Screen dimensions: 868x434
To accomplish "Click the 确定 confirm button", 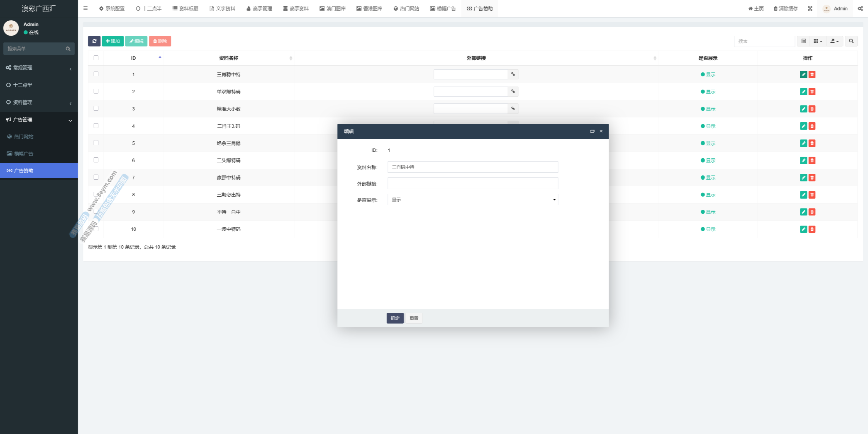I will (395, 318).
